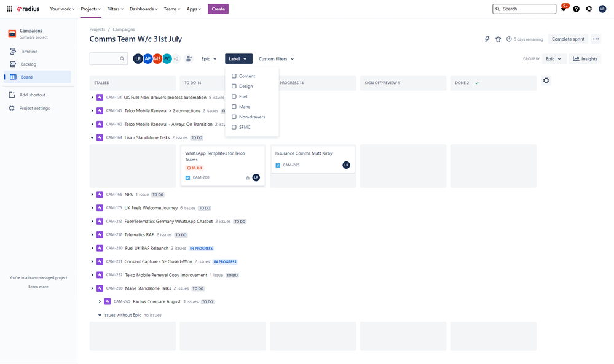Go to Projects breadcrumb
This screenshot has height=364, width=614.
97,29
